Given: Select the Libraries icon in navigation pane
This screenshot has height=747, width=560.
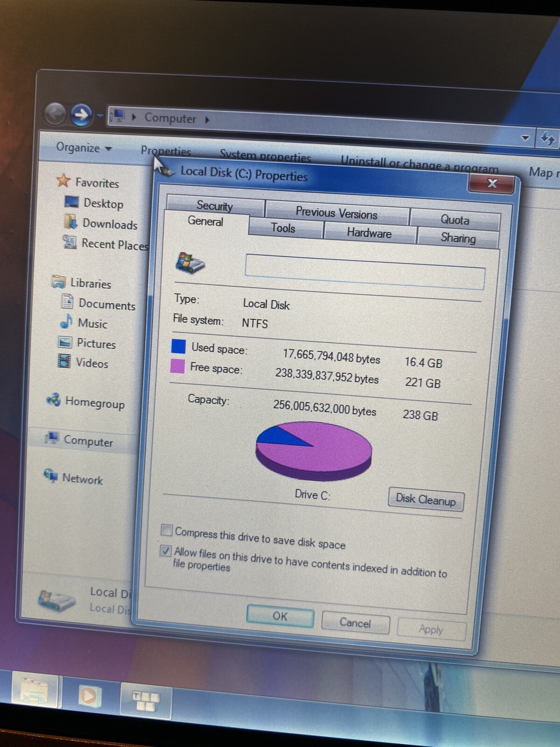Looking at the screenshot, I should [59, 282].
